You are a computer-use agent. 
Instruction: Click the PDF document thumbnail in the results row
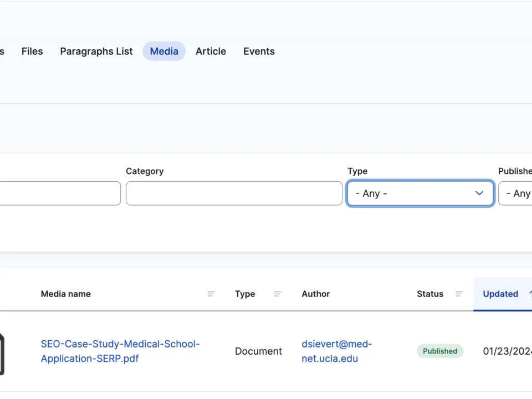click(3, 351)
